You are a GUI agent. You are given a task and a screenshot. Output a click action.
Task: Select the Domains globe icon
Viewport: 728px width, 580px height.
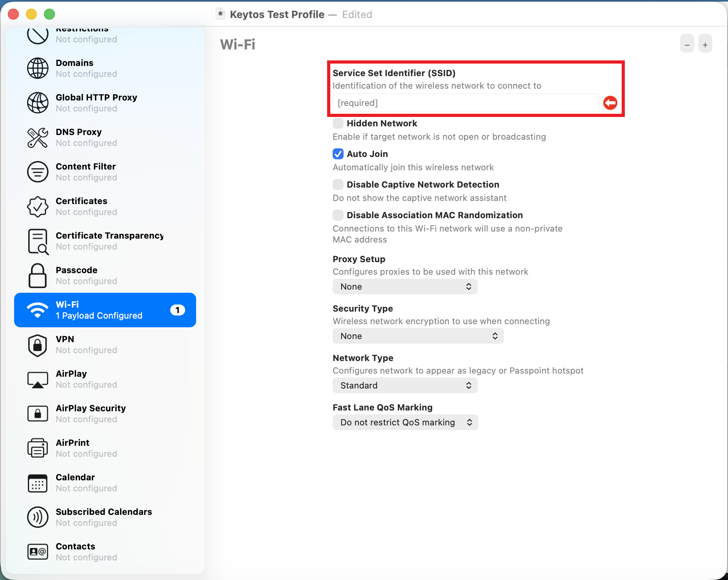(x=38, y=68)
